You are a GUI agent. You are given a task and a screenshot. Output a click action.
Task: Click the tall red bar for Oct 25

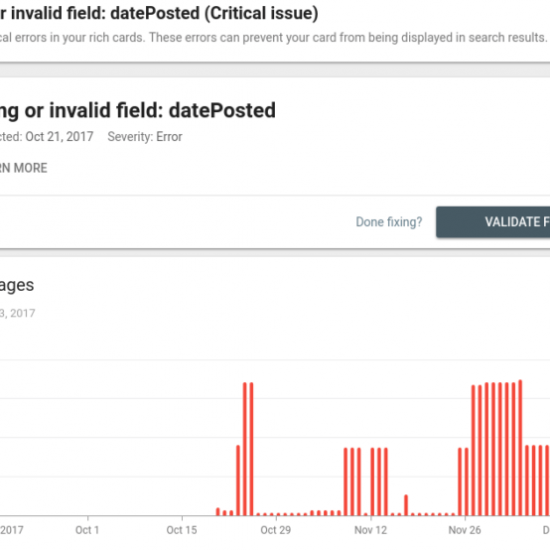251,449
